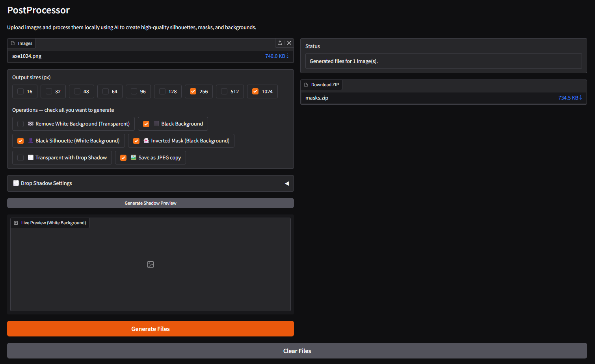The height and width of the screenshot is (364, 595).
Task: Click the Inverted Mask ghost icon
Action: [146, 140]
